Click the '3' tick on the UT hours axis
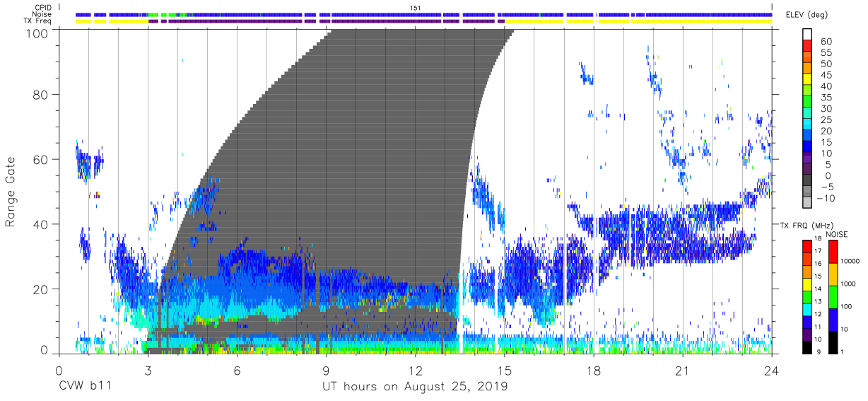Screen dimensions: 868x401 tap(148, 371)
